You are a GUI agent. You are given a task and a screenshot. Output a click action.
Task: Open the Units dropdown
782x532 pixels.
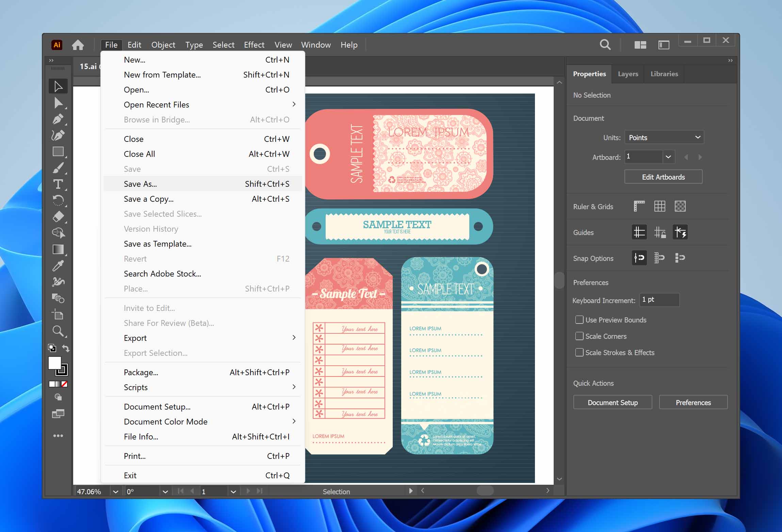[664, 137]
